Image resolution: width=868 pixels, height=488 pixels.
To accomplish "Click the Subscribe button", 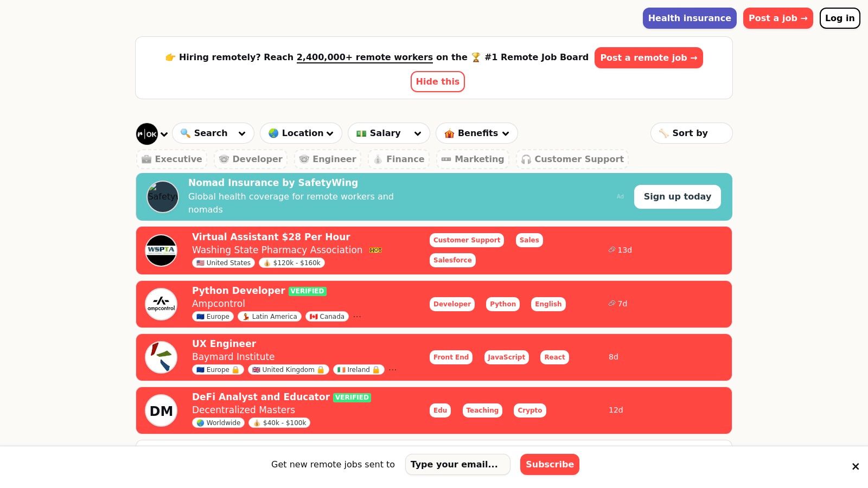I will point(550,465).
